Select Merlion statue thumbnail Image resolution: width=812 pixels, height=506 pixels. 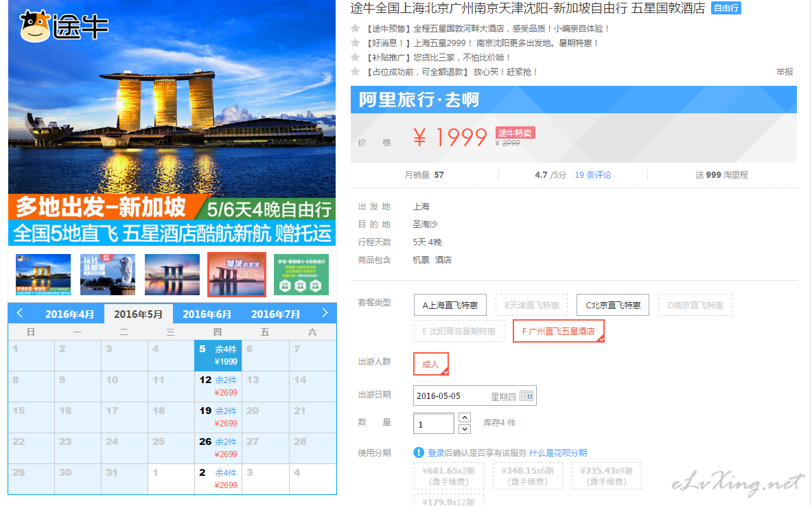[108, 275]
